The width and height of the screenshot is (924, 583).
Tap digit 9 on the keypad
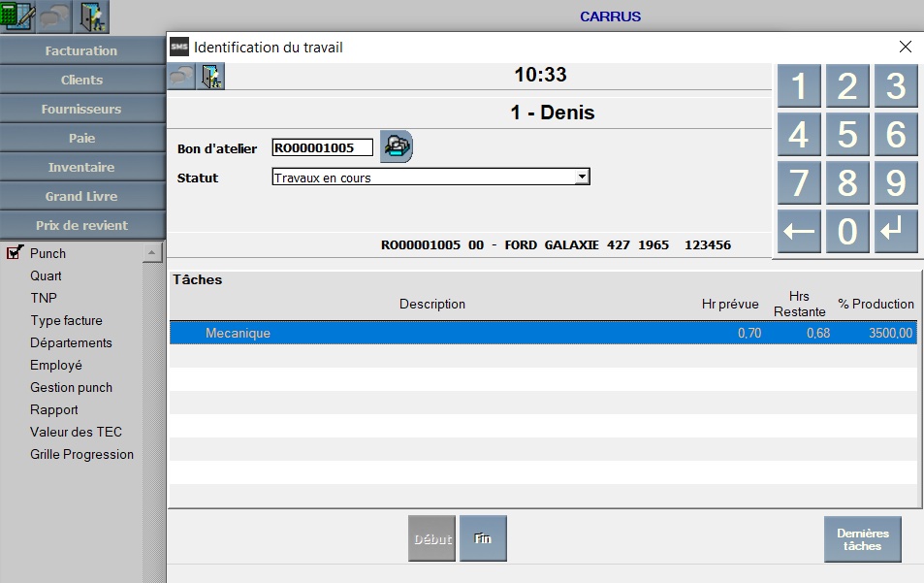[x=896, y=182]
